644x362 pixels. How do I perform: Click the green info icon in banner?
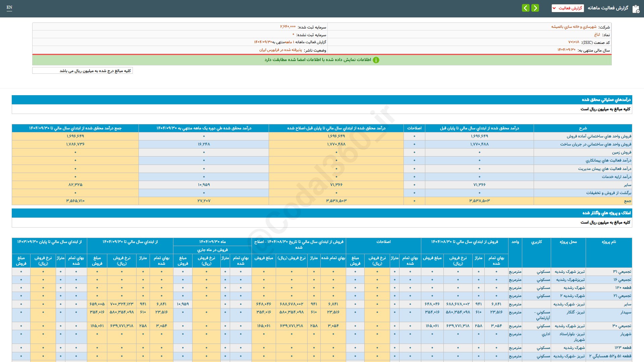(376, 60)
